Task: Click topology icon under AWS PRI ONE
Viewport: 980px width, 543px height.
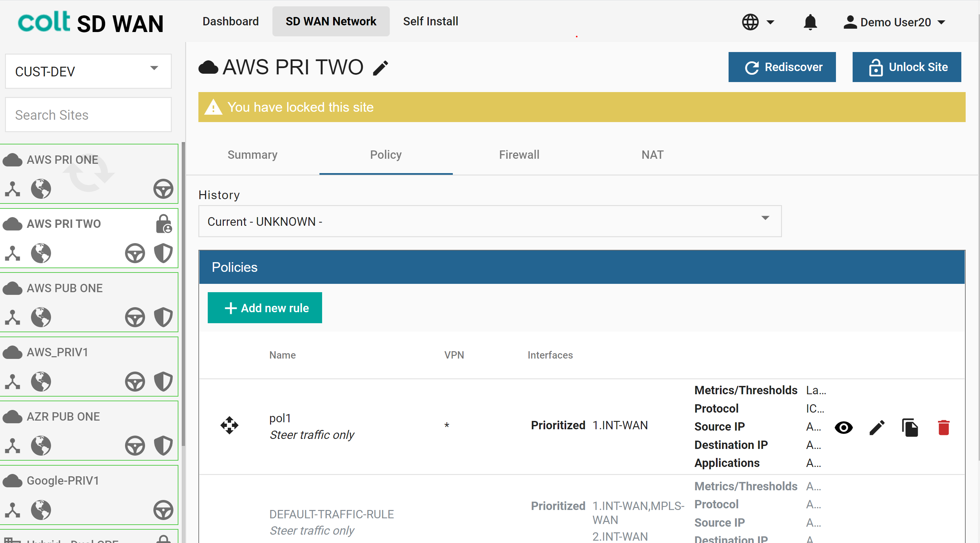Action: tap(13, 189)
